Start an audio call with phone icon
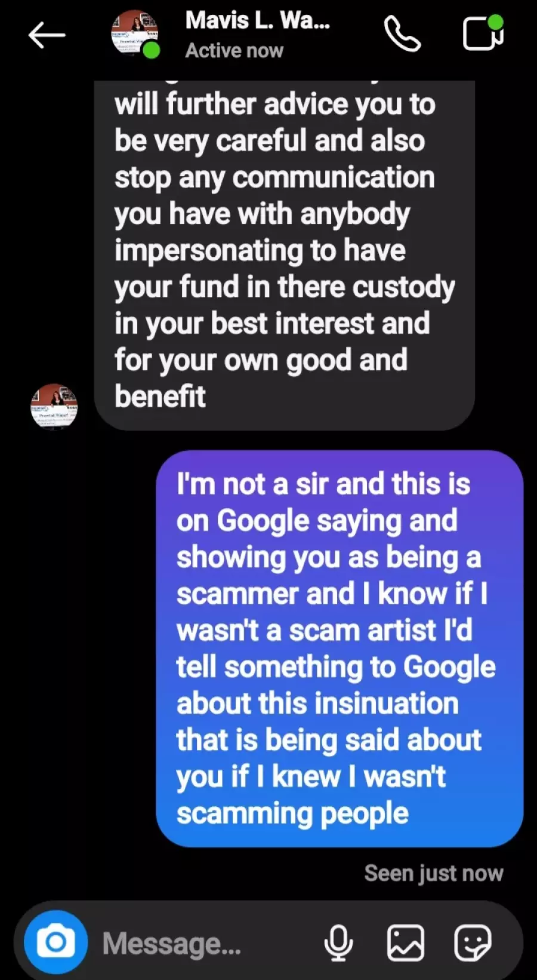Viewport: 537px width, 980px height. (402, 34)
